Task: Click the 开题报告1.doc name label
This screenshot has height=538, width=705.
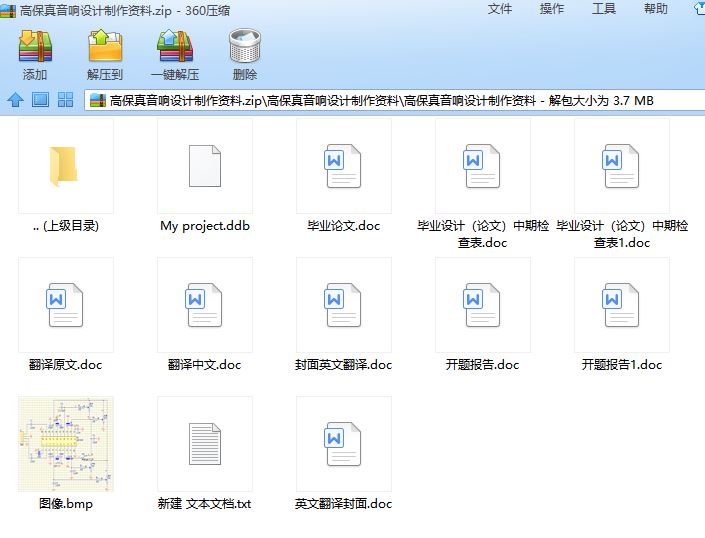Action: [621, 365]
